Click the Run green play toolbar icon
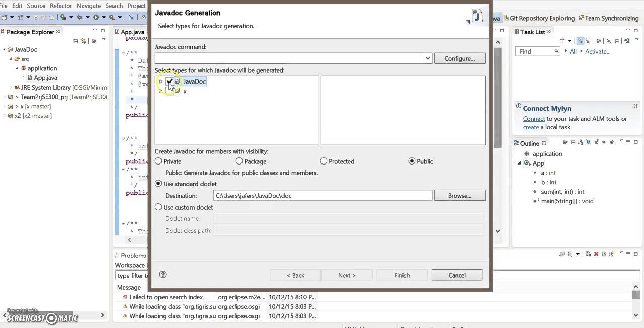Screen dimensions: 644x328 pos(96,17)
